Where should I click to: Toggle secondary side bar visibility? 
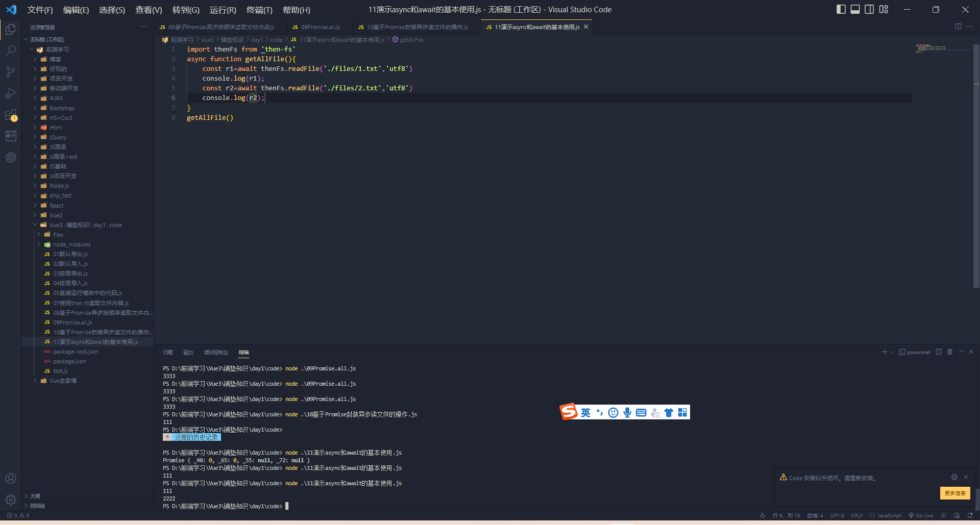[869, 9]
